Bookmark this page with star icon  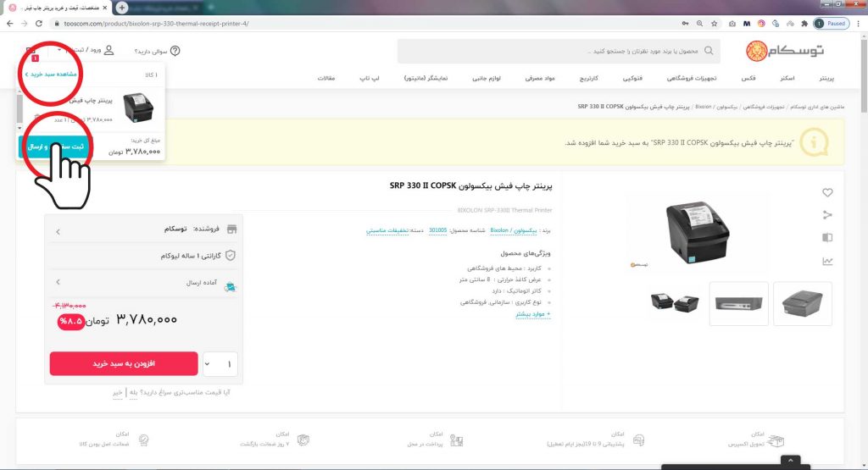point(714,24)
